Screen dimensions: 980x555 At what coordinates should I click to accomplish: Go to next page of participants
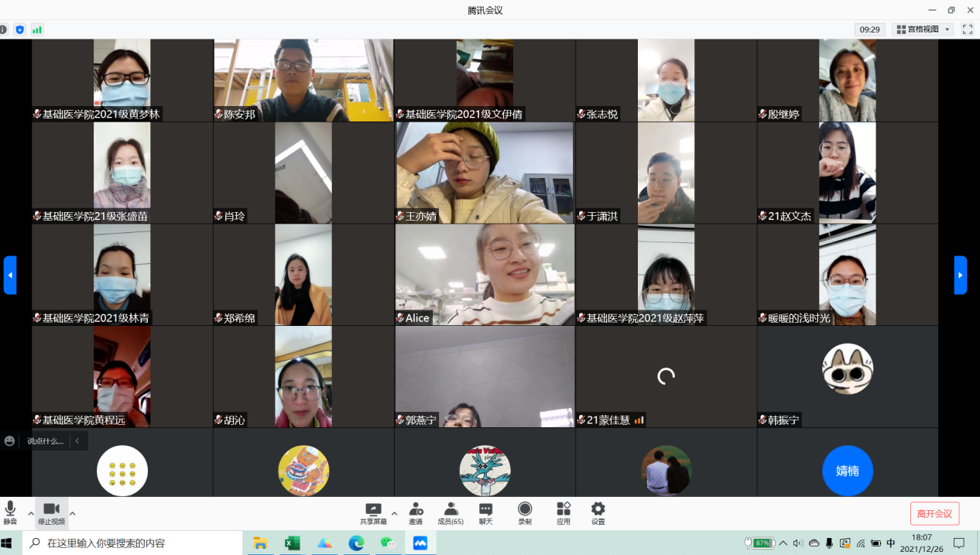(961, 275)
